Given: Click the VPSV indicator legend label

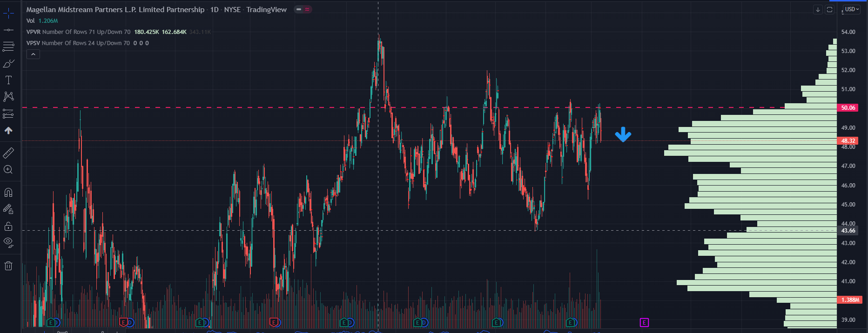Looking at the screenshot, I should tap(33, 43).
